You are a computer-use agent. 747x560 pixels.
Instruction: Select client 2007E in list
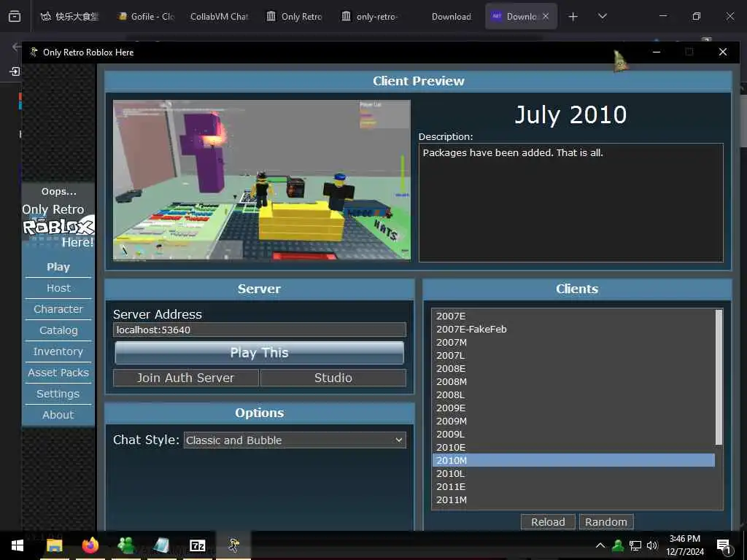coord(573,316)
